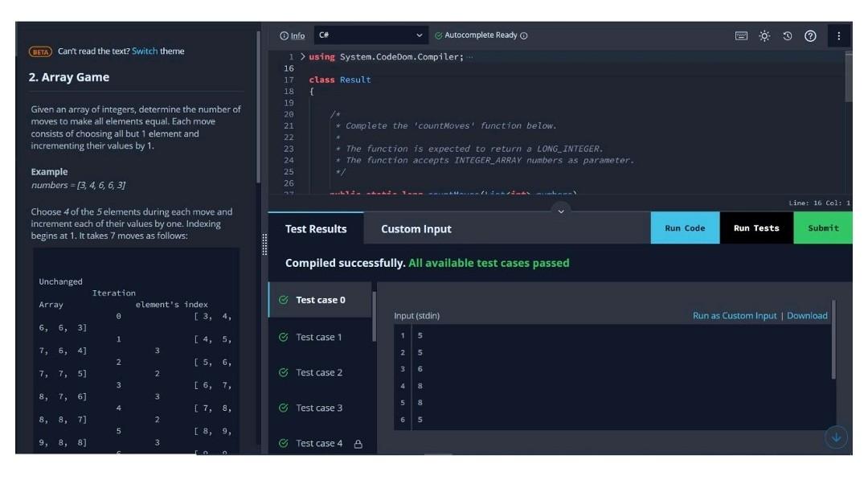
Task: Click the '2. Array Game' title
Action: click(68, 77)
